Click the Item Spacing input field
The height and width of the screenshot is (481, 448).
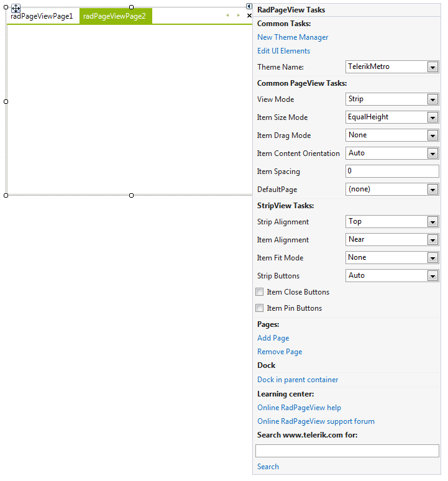click(392, 171)
